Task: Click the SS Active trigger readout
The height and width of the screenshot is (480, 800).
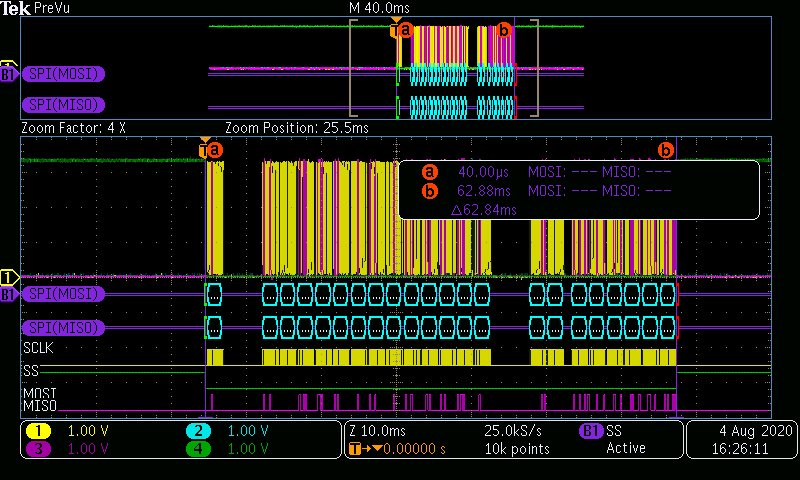Action: point(626,440)
